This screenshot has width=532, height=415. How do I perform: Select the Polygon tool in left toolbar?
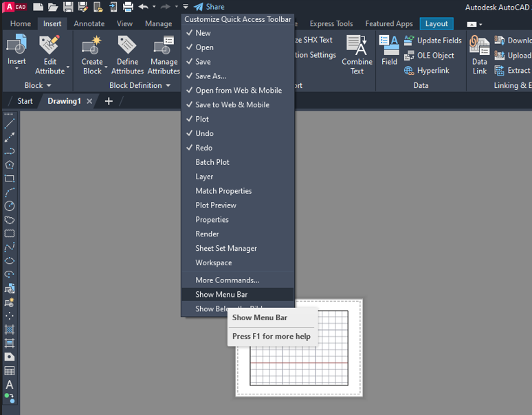(10, 165)
